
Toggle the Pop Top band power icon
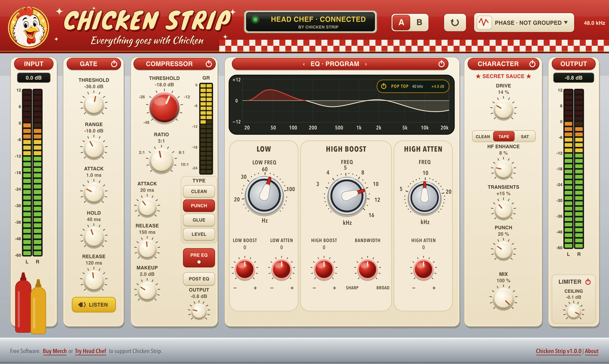click(384, 86)
